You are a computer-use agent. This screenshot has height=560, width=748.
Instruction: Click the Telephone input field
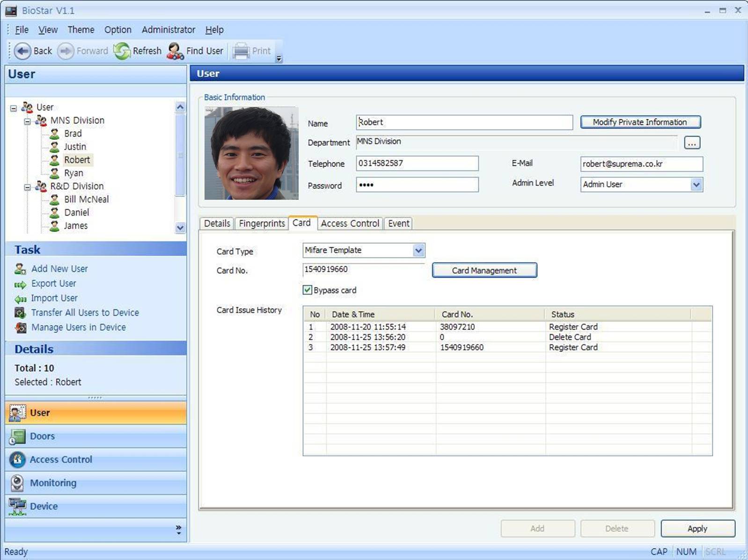tap(417, 163)
